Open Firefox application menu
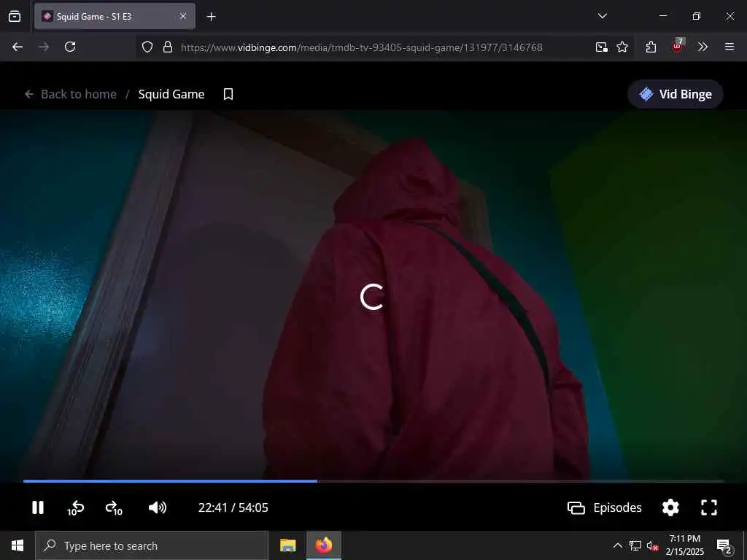The height and width of the screenshot is (560, 747). tap(729, 47)
